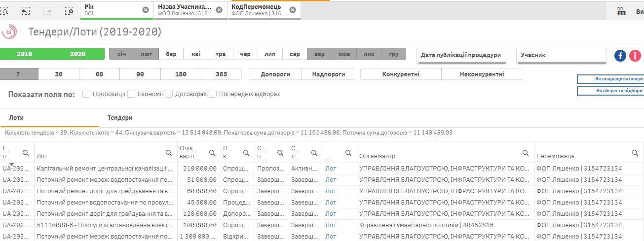Open Як покращити пошук help button
Viewport: 644px width, 241px height.
[x=610, y=79]
